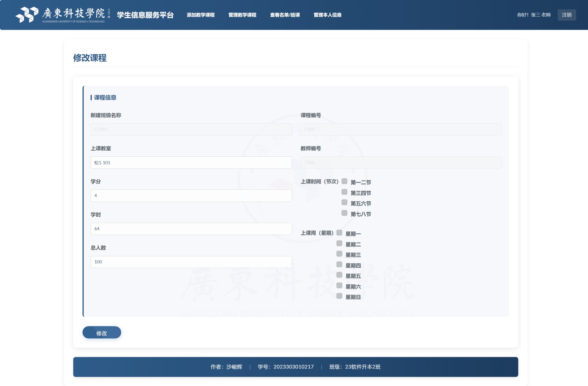Image resolution: width=588 pixels, height=386 pixels.
Task: Click the 上课教室 input field
Action: [191, 162]
